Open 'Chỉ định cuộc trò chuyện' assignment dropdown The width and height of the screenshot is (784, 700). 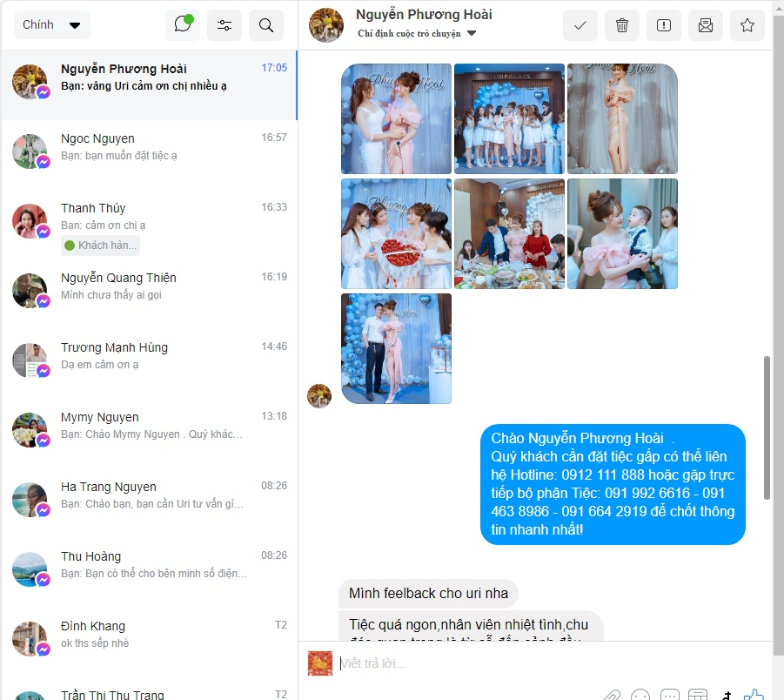pos(417,34)
